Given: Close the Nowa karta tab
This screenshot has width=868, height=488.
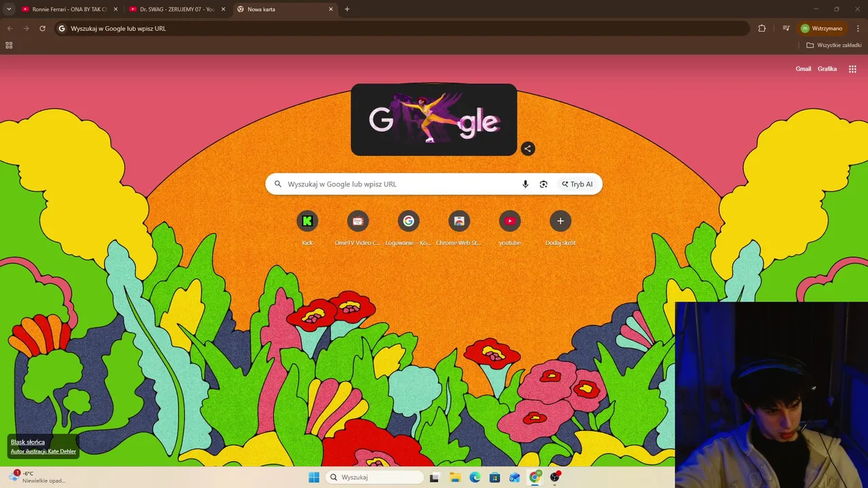Looking at the screenshot, I should [x=331, y=9].
